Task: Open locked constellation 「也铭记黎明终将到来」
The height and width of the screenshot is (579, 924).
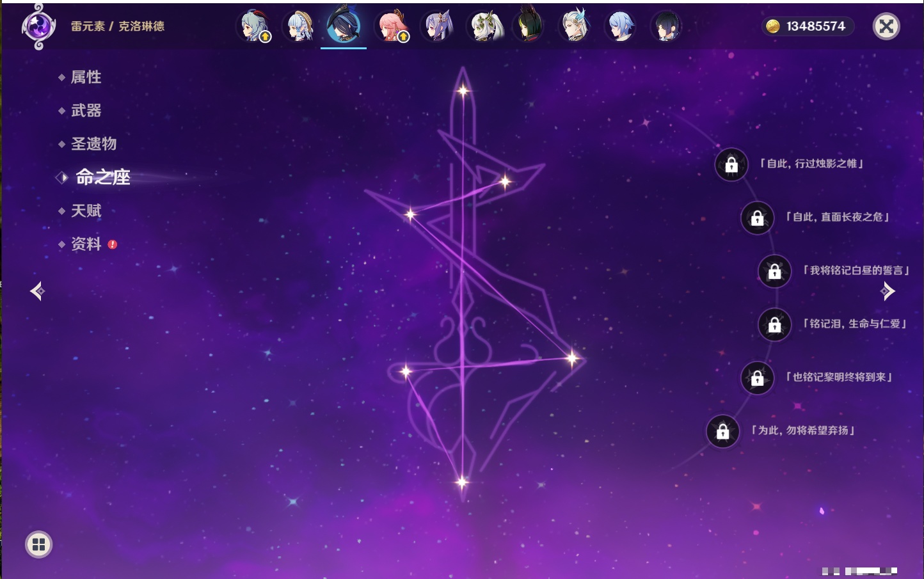Action: [x=757, y=377]
